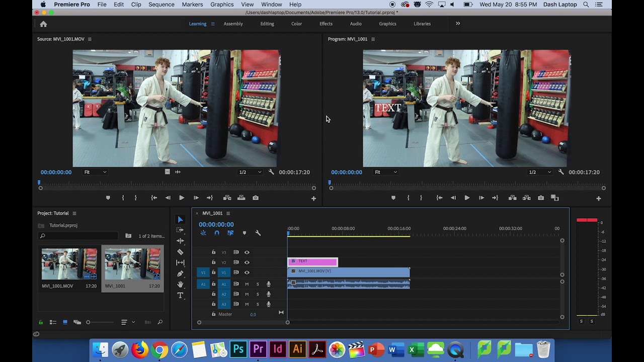Toggle insert sequences as nests button
This screenshot has height=362, width=644.
click(203, 233)
